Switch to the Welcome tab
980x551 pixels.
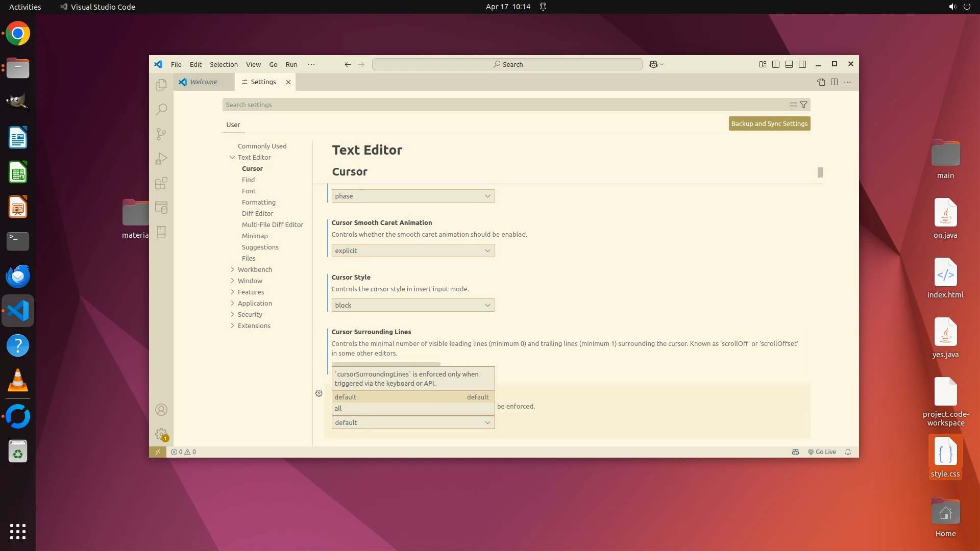(x=204, y=82)
